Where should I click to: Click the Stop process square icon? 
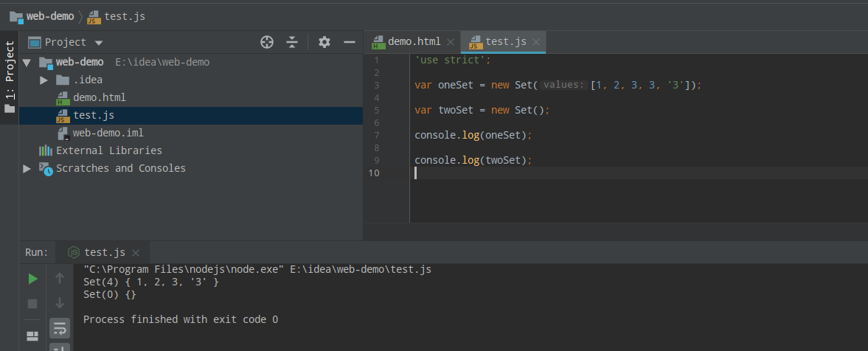(32, 303)
